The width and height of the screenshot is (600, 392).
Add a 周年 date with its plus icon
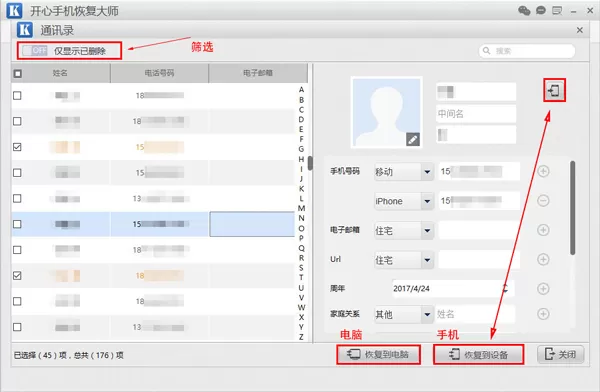click(543, 288)
